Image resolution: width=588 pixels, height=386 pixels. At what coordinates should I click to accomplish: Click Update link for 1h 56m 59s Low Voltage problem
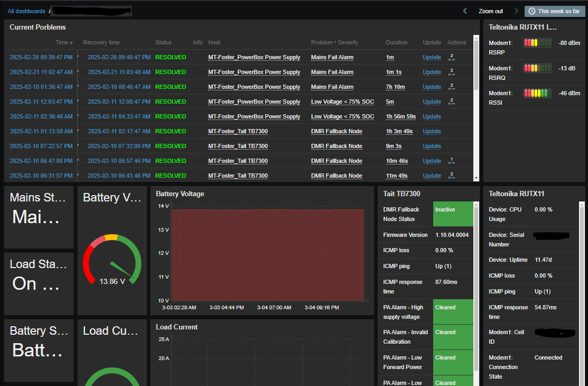[432, 116]
